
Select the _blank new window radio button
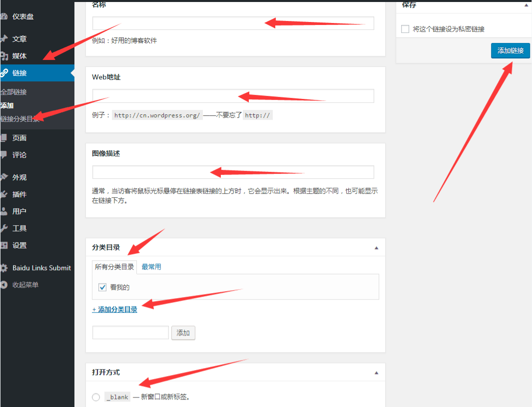click(x=96, y=397)
